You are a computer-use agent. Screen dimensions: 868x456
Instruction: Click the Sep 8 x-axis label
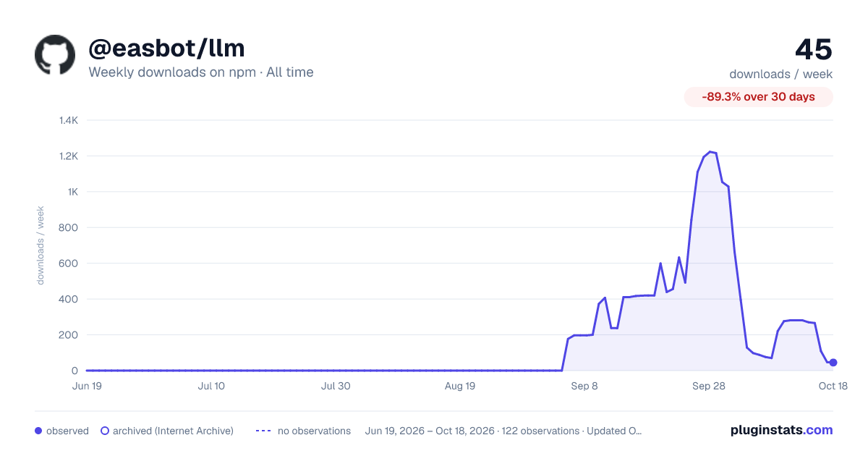[584, 386]
